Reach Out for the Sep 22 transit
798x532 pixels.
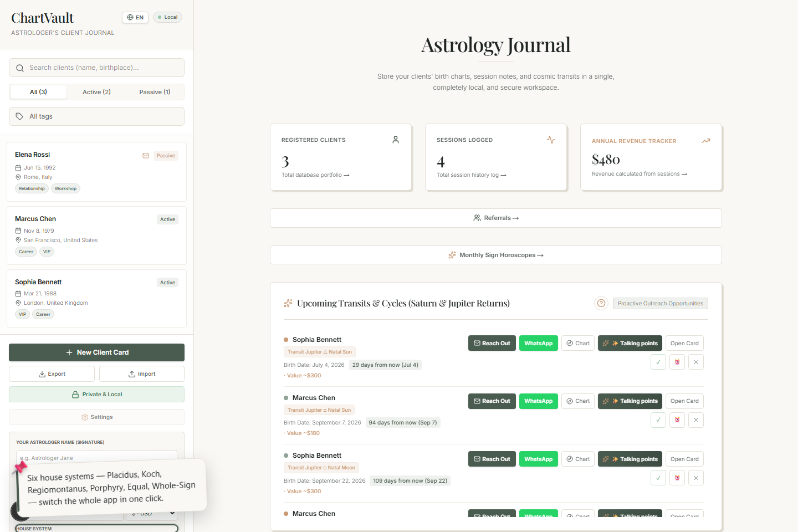[x=492, y=459]
